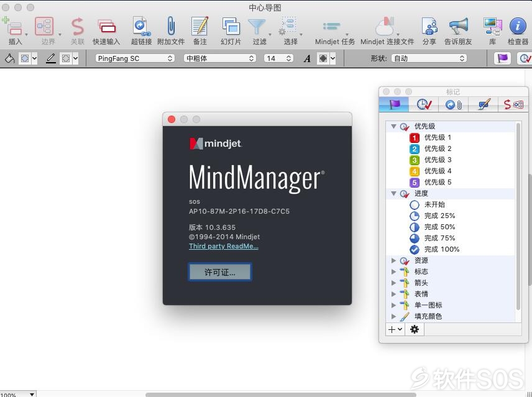Click the Markers panel vertical scrollbar
The width and height of the screenshot is (532, 397).
(x=518, y=216)
